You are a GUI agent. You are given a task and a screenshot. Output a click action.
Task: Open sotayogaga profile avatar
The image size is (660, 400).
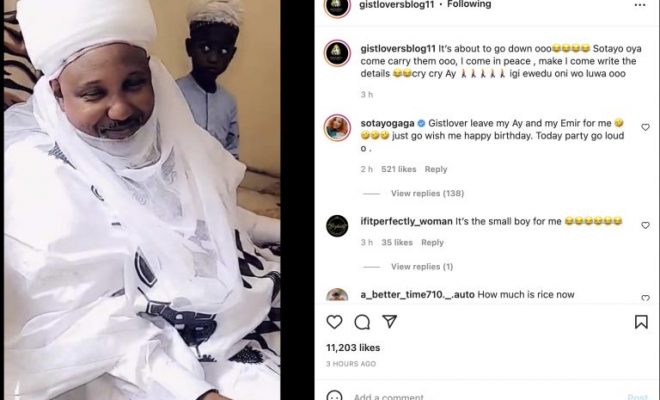pyautogui.click(x=337, y=128)
